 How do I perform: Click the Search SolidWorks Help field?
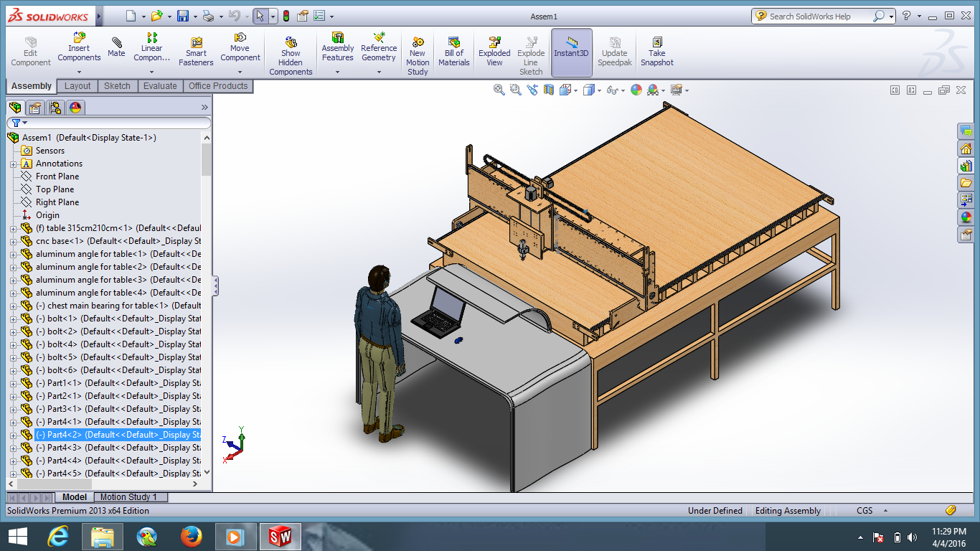click(x=819, y=16)
